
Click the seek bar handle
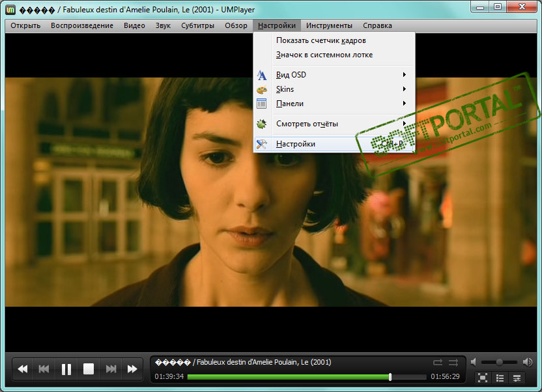[x=390, y=377]
